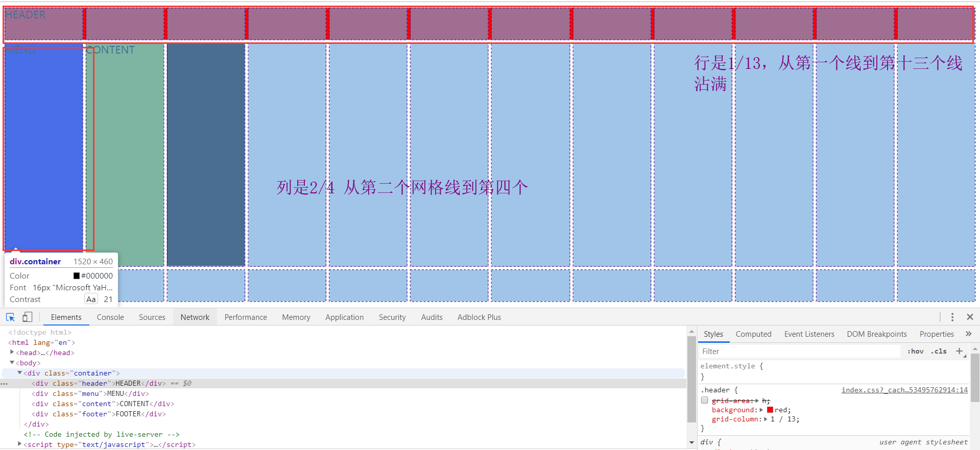Expand the head element in DOM tree

pyautogui.click(x=12, y=352)
